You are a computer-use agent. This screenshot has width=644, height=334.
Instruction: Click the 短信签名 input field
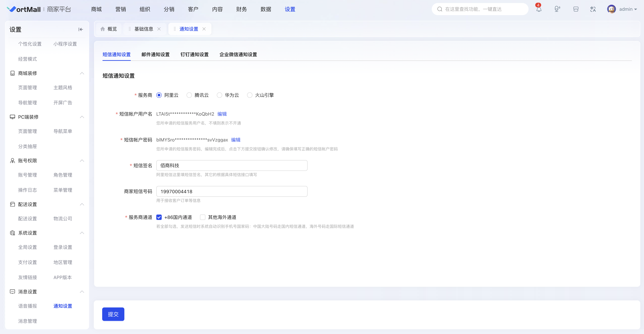click(232, 165)
